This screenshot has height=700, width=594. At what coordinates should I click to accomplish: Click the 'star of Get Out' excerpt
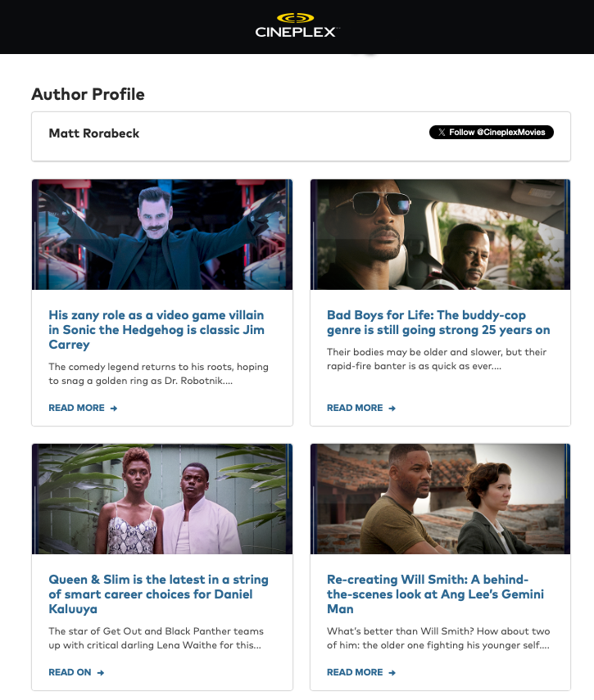pos(156,638)
